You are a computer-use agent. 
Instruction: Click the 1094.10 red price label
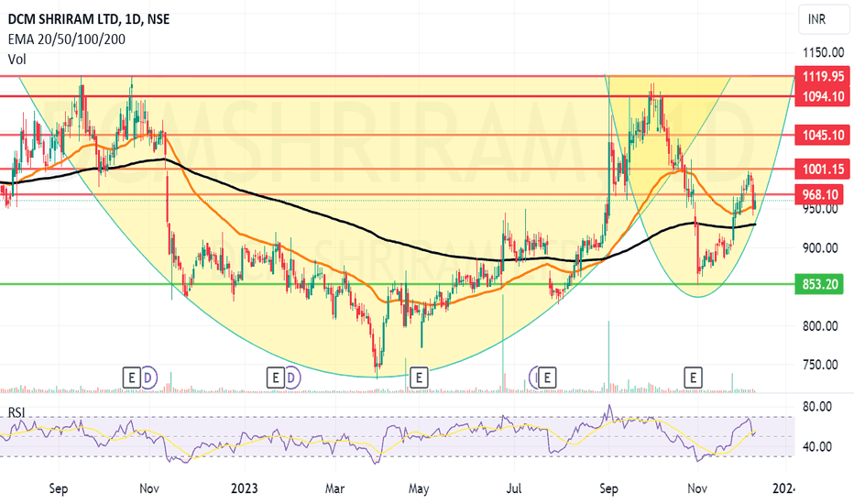823,96
